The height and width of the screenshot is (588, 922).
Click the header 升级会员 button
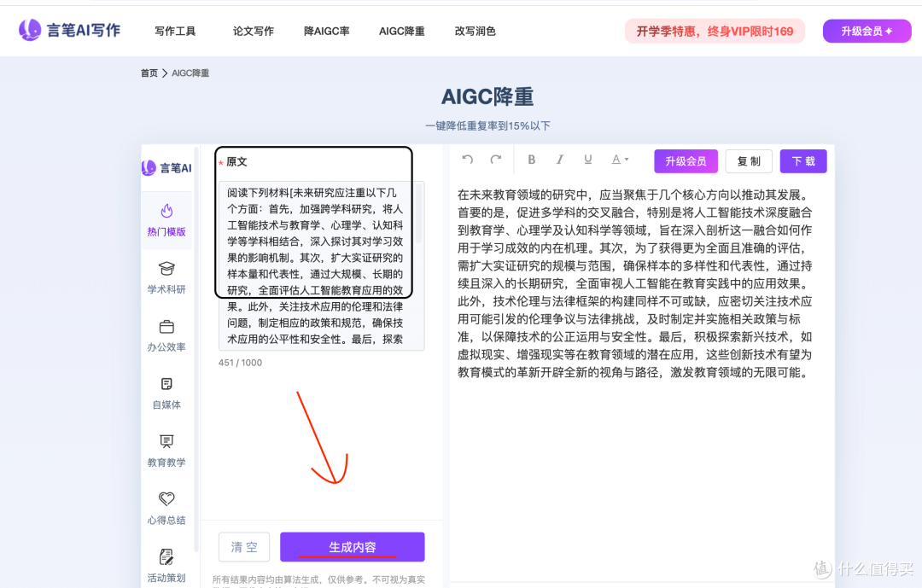pos(867,32)
